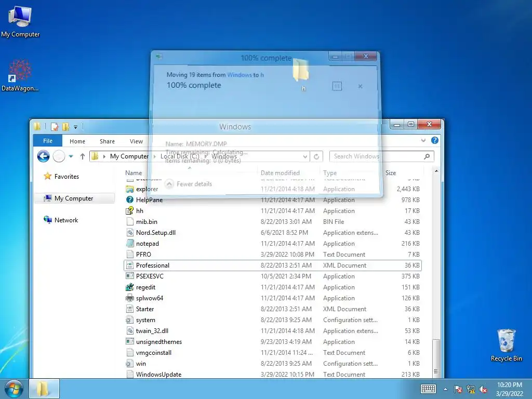The height and width of the screenshot is (399, 532).
Task: Click the Properties quick access icon
Action: tap(54, 127)
